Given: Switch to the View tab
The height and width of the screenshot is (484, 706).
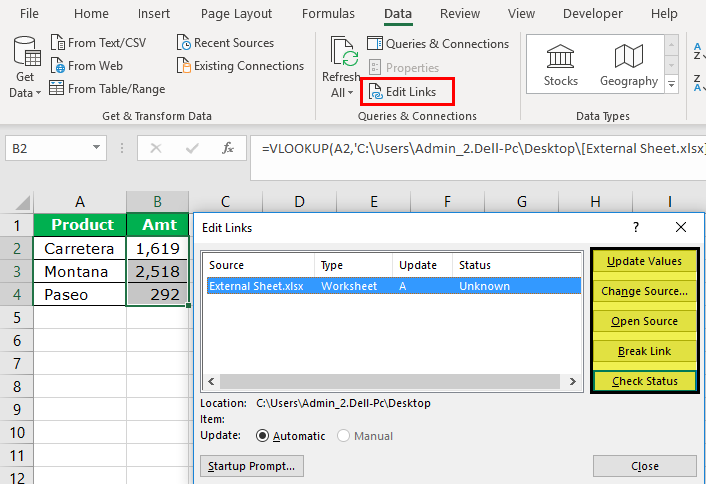Looking at the screenshot, I should [x=521, y=14].
